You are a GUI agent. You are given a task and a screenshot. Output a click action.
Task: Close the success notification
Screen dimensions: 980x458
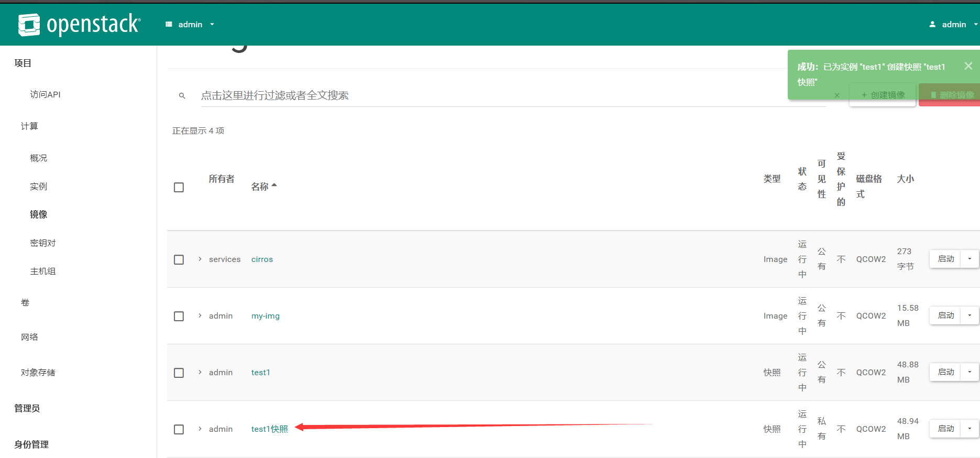click(x=968, y=66)
